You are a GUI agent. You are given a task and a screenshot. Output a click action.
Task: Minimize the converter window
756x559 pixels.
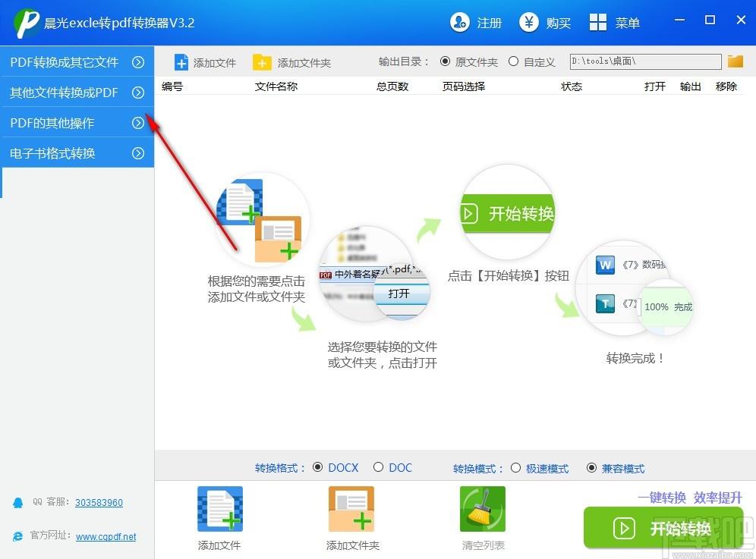[x=680, y=20]
